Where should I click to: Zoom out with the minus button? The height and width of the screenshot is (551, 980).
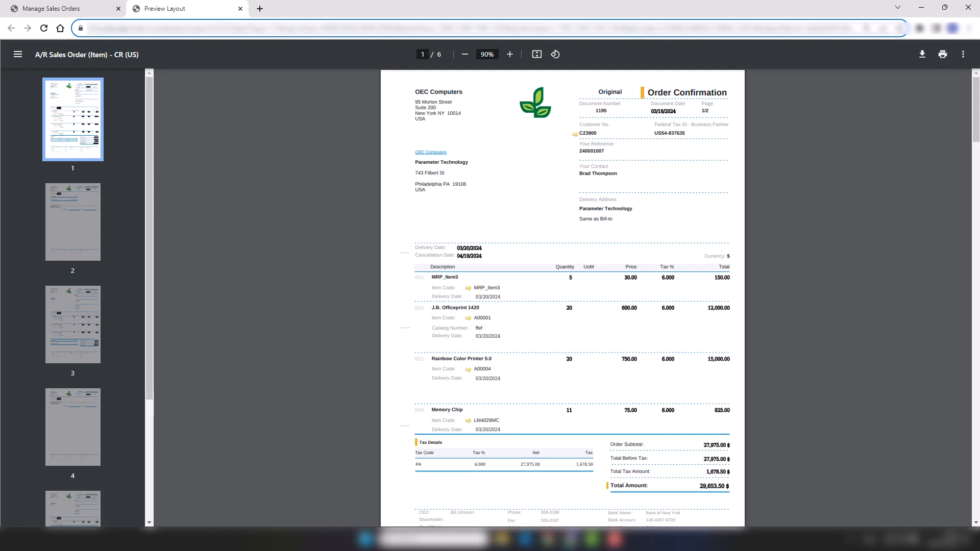click(x=464, y=54)
